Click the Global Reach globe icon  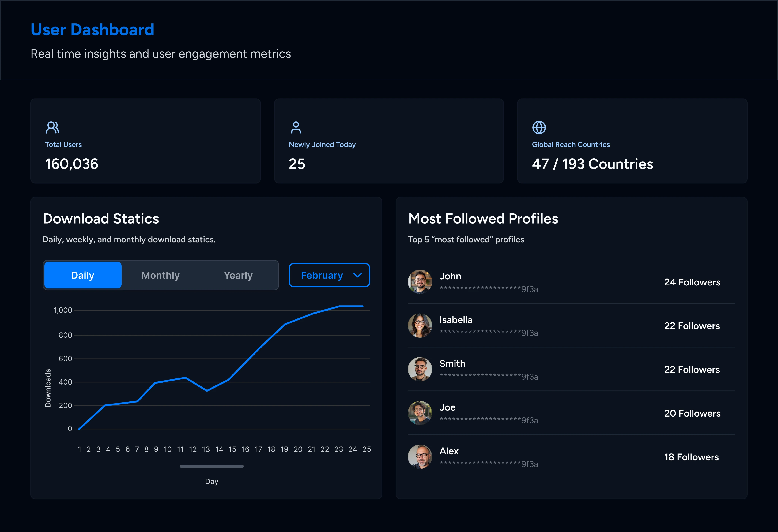click(x=539, y=128)
